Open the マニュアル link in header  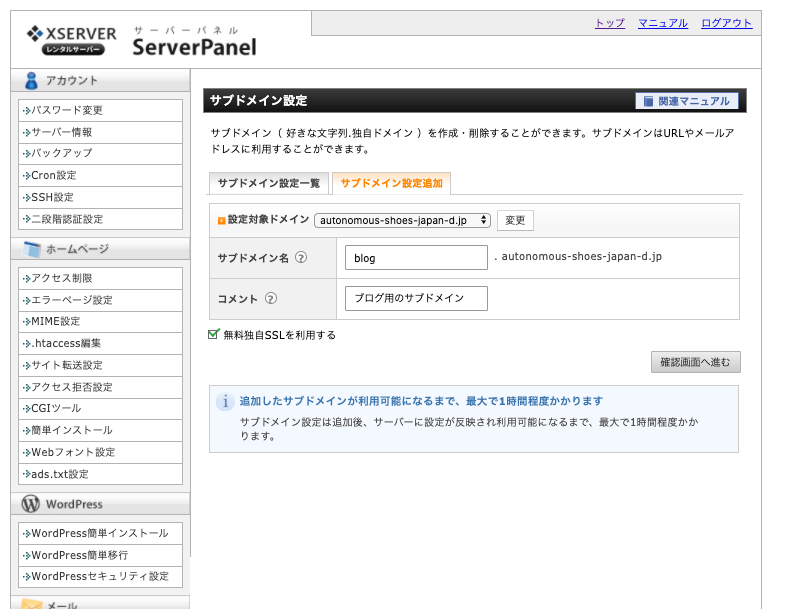(x=662, y=23)
